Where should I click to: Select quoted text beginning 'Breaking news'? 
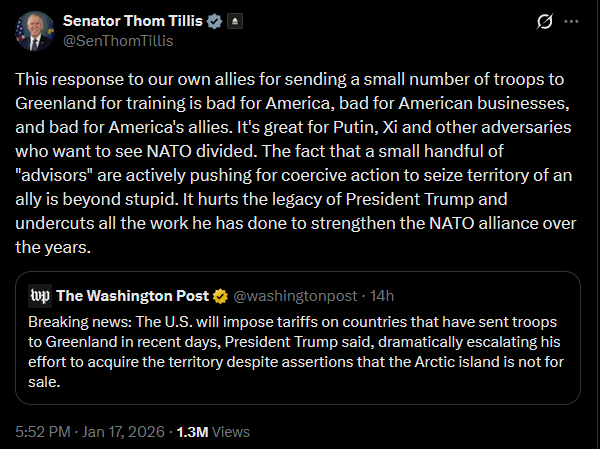click(x=296, y=352)
